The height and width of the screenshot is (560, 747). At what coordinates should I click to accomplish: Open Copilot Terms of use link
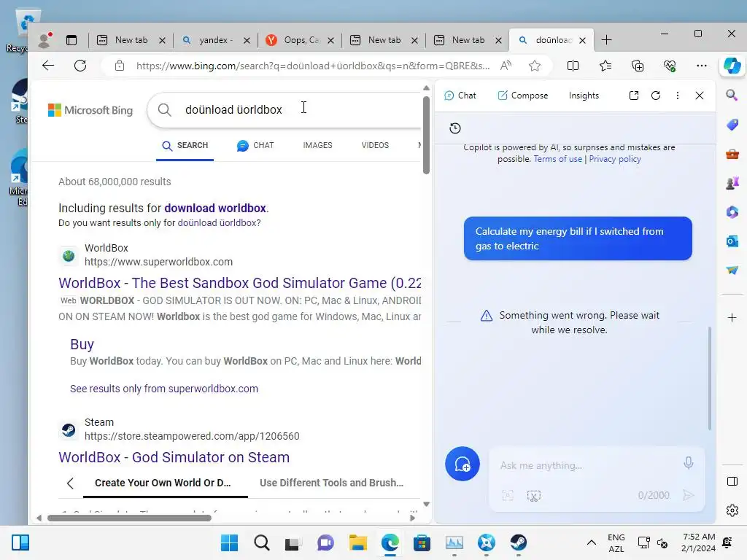click(x=557, y=159)
